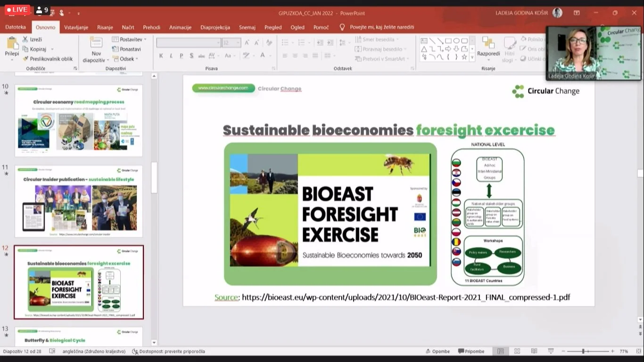Click the Razporedi arrange icon
Screen dimensions: 644x362
point(488,43)
